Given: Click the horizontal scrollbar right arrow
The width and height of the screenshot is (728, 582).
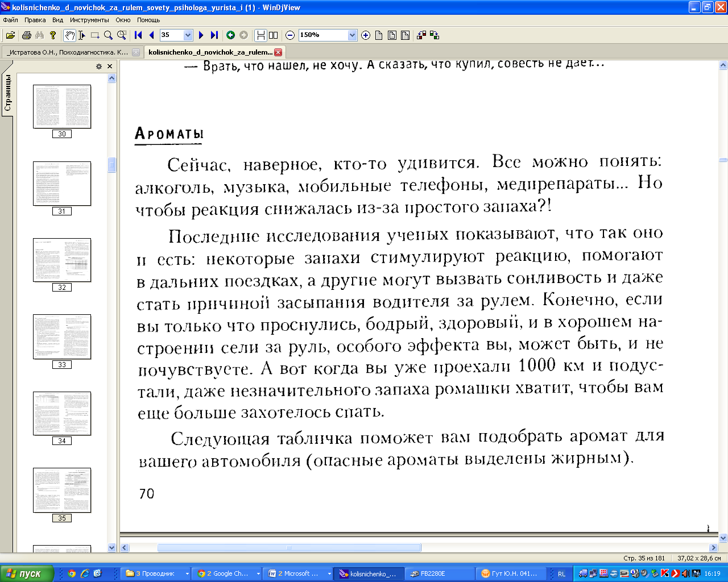Looking at the screenshot, I should click(713, 548).
